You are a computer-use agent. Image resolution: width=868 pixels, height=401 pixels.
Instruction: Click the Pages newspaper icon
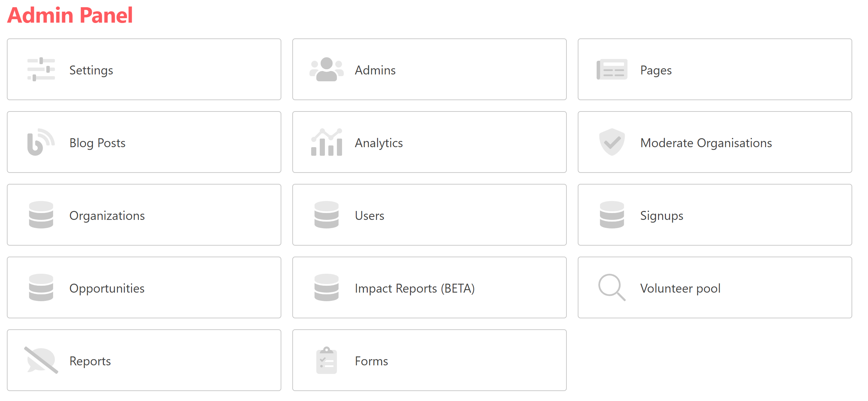tap(612, 70)
